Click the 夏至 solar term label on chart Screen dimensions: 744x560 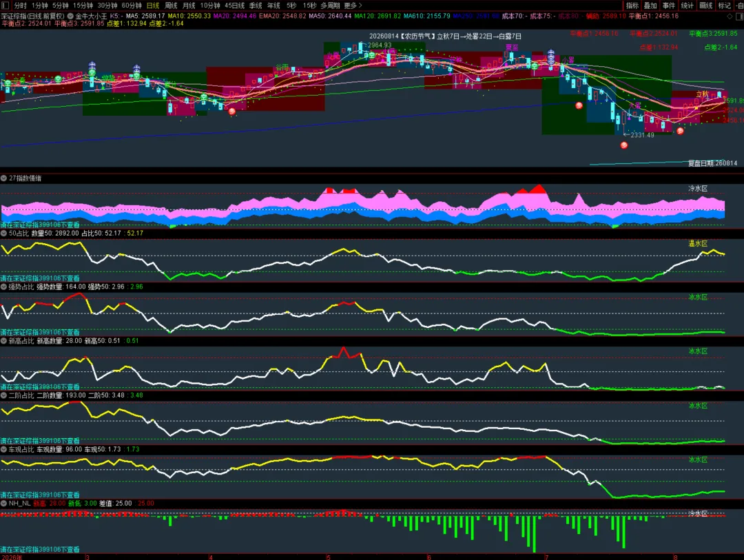(x=512, y=48)
